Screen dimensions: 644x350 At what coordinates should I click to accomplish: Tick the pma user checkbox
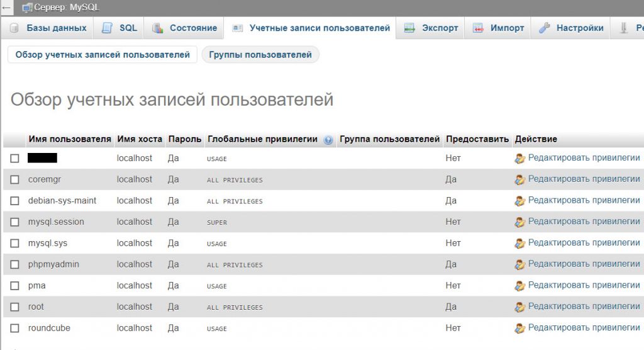pos(15,286)
